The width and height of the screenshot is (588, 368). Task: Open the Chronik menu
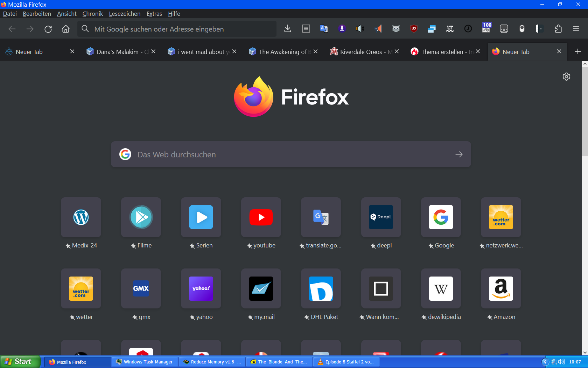[92, 14]
